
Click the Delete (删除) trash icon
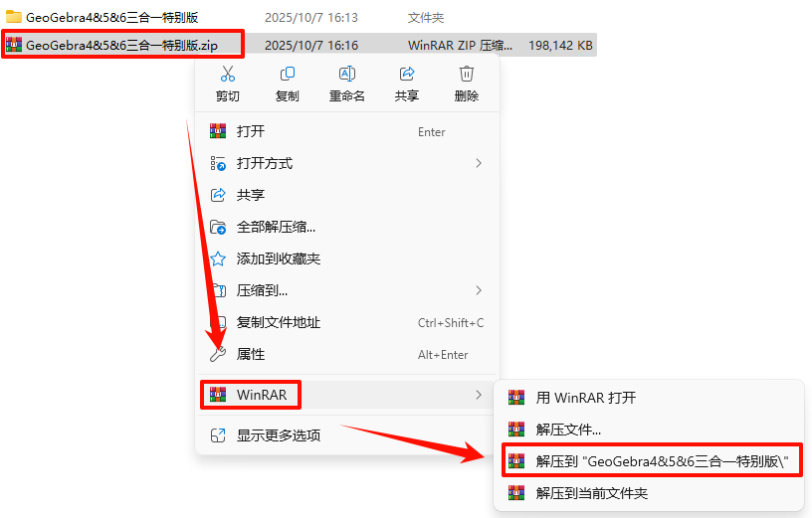pos(467,74)
